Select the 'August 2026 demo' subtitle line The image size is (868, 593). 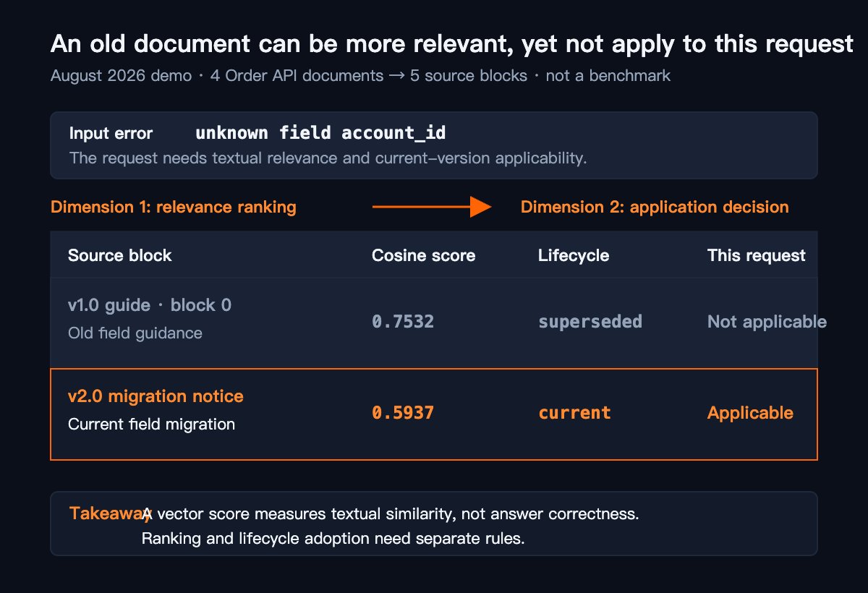pos(360,75)
